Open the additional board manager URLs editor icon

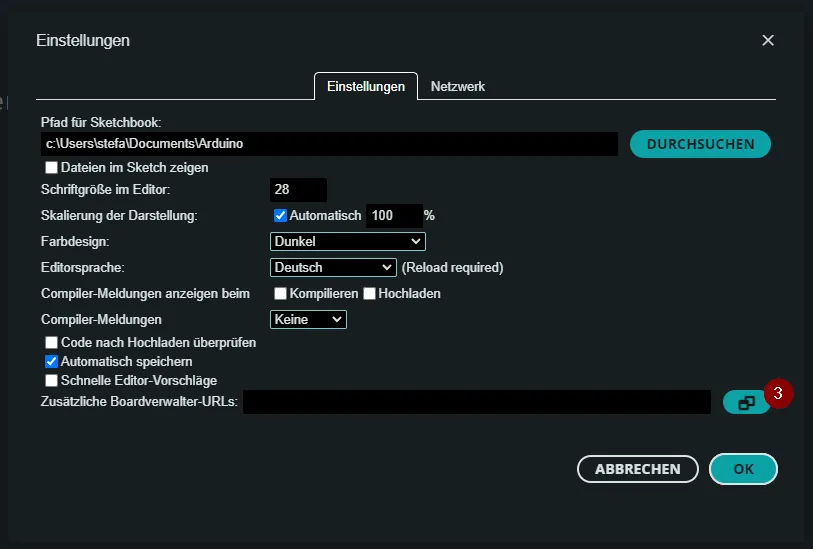[x=746, y=403]
